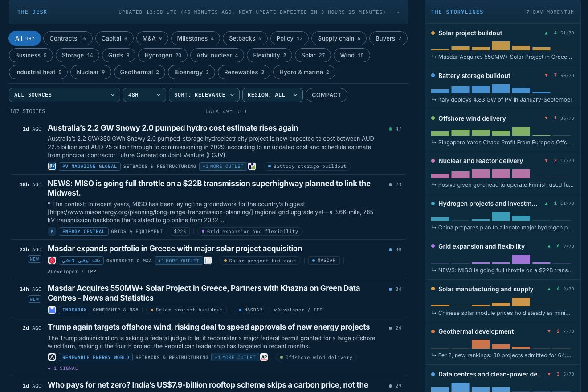Filter stories by Contracts
The height and width of the screenshot is (392, 588).
pyautogui.click(x=68, y=38)
